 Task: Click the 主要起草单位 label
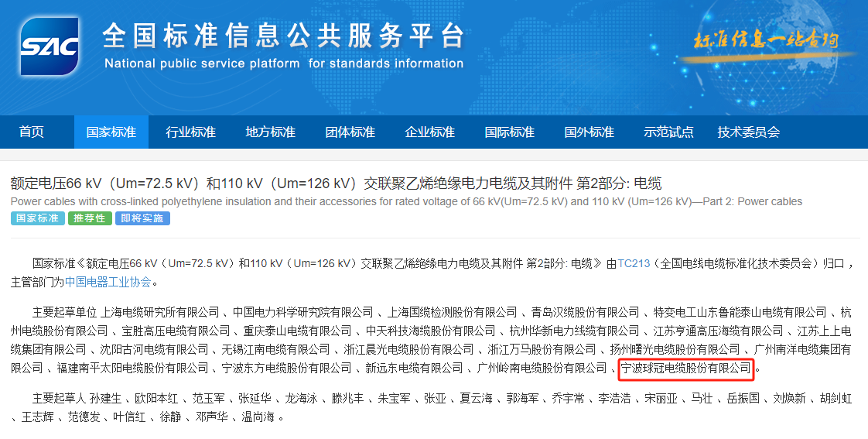point(64,313)
